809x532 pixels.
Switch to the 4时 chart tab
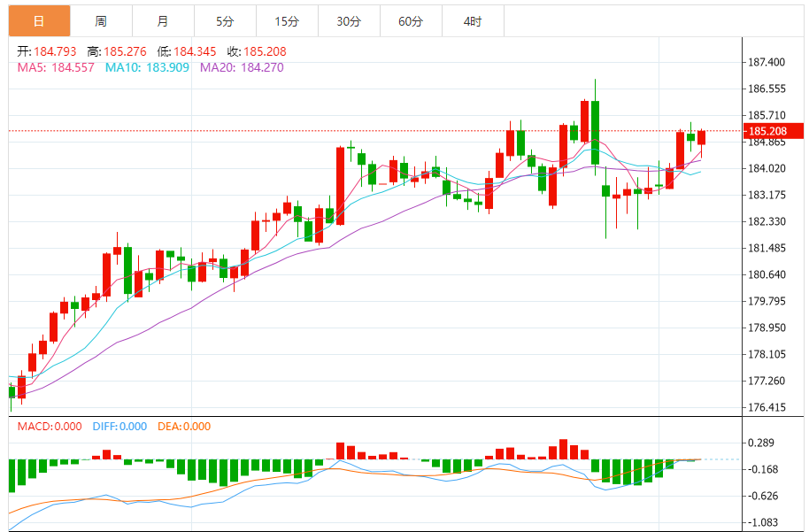pos(473,21)
